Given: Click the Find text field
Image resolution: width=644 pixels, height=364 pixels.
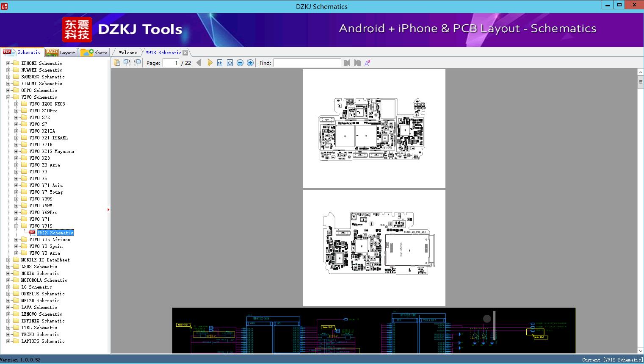Looking at the screenshot, I should point(307,63).
